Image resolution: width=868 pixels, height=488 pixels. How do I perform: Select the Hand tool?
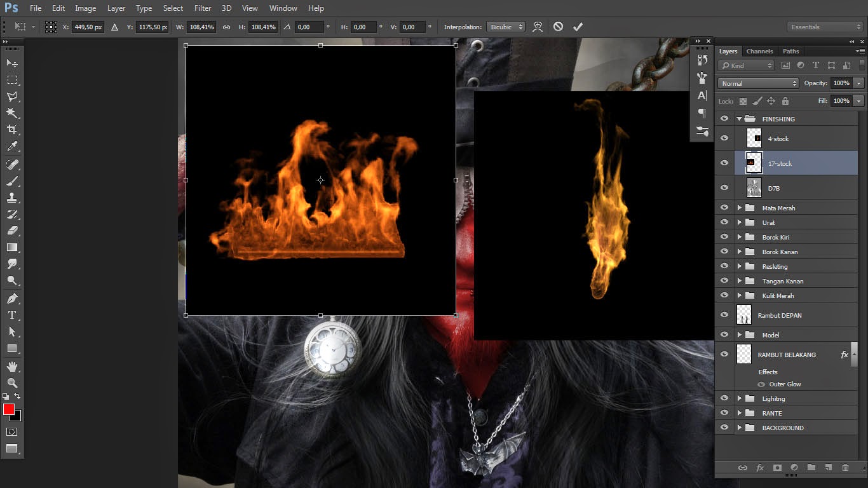coord(12,366)
